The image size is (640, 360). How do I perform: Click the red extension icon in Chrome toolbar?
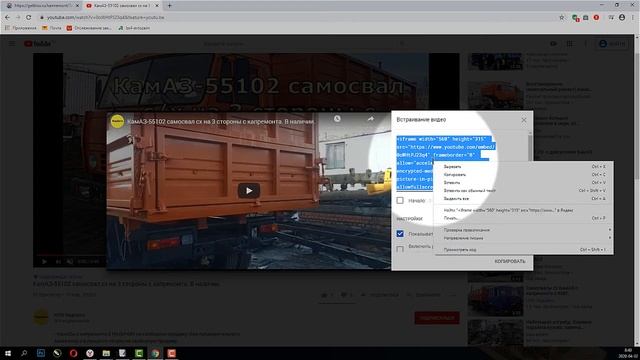click(596, 18)
